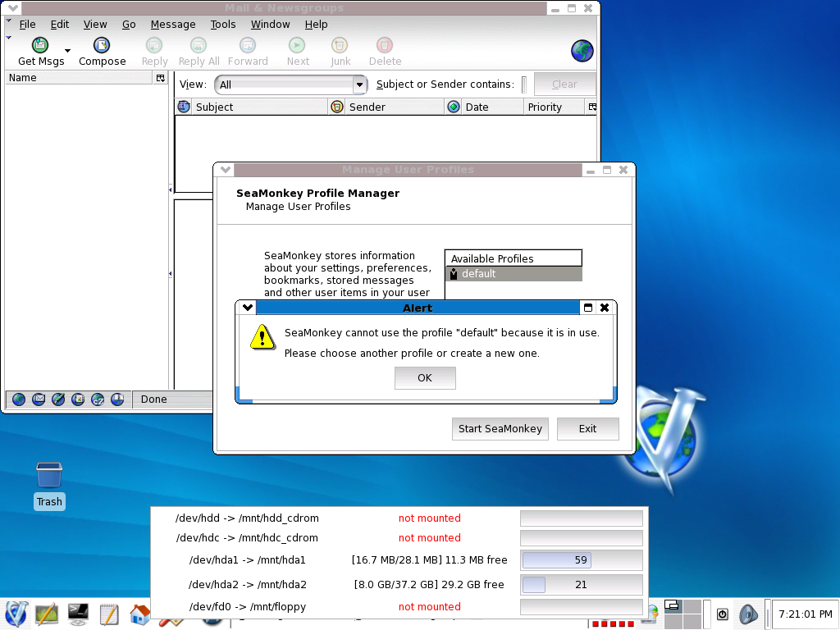Open the Manage User Profiles window menu arrow
Image resolution: width=840 pixels, height=630 pixels.
226,169
